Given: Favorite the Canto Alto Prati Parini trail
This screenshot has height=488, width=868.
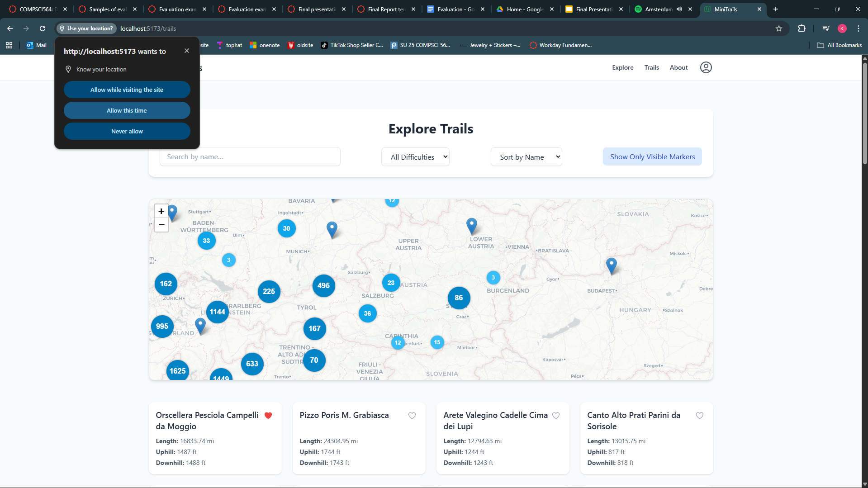Looking at the screenshot, I should coord(699,415).
